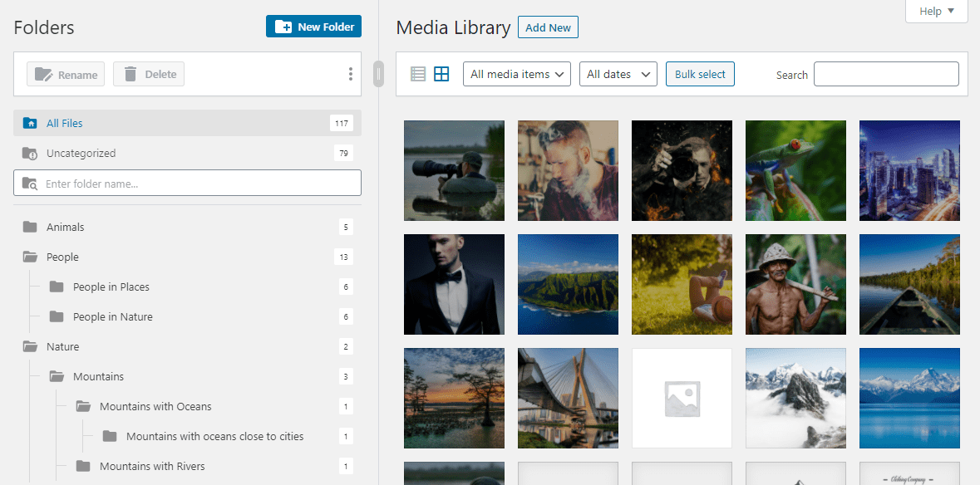Open the Help dropdown tab
The height and width of the screenshot is (485, 980).
click(x=937, y=11)
